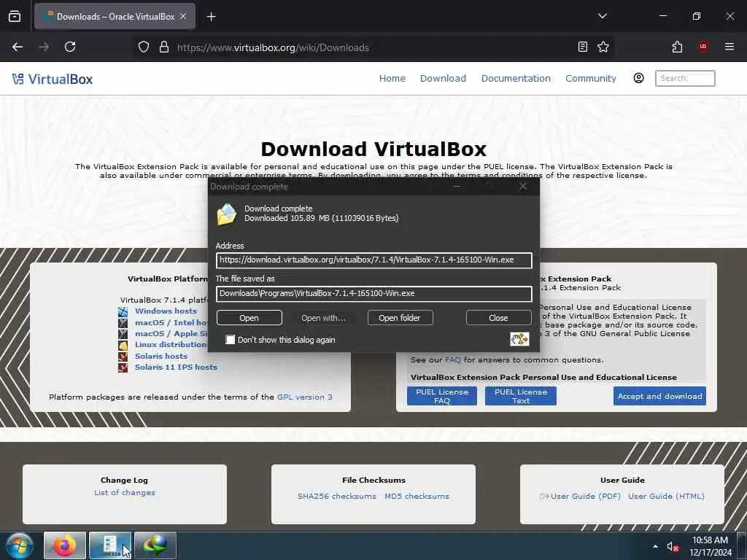This screenshot has height=560, width=747.
Task: Click the Open folder button
Action: 400,318
